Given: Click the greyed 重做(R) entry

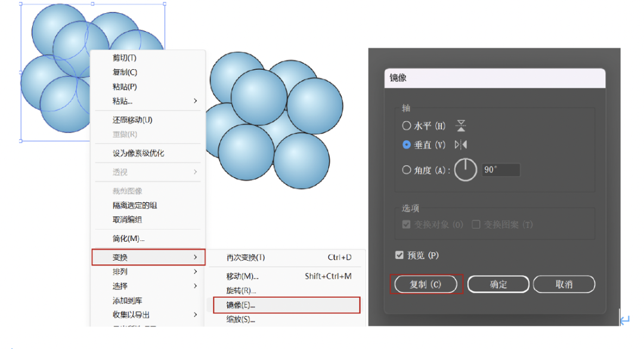Looking at the screenshot, I should pos(125,134).
